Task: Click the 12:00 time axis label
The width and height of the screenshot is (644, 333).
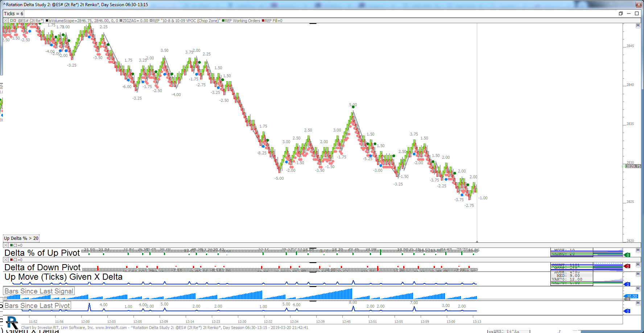Action: (85, 321)
